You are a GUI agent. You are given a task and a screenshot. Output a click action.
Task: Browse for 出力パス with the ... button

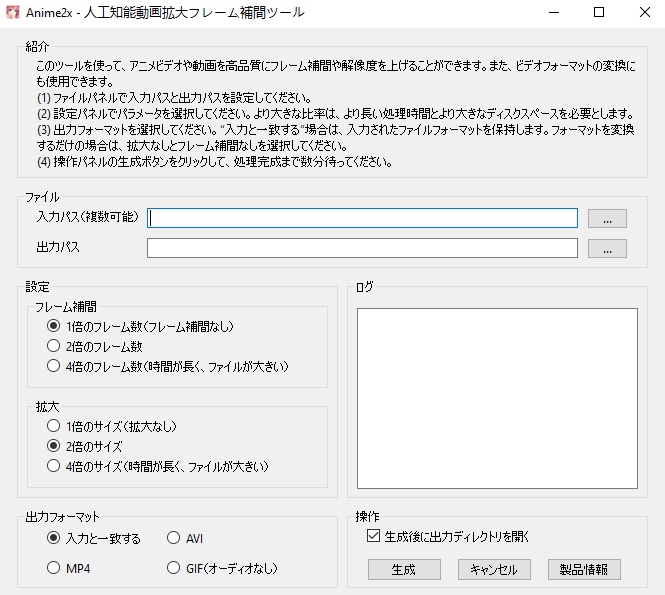click(x=607, y=248)
